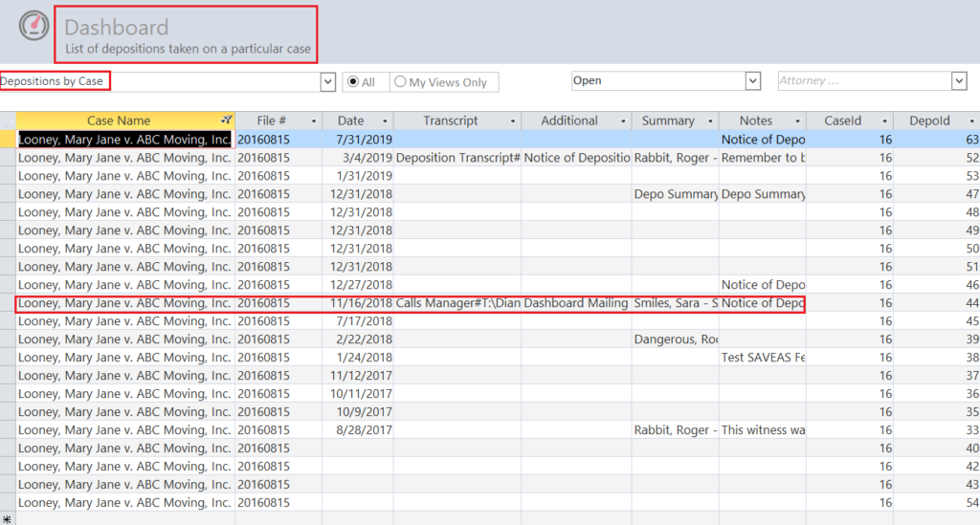Image resolution: width=980 pixels, height=525 pixels.
Task: Select the All radio button
Action: click(353, 82)
